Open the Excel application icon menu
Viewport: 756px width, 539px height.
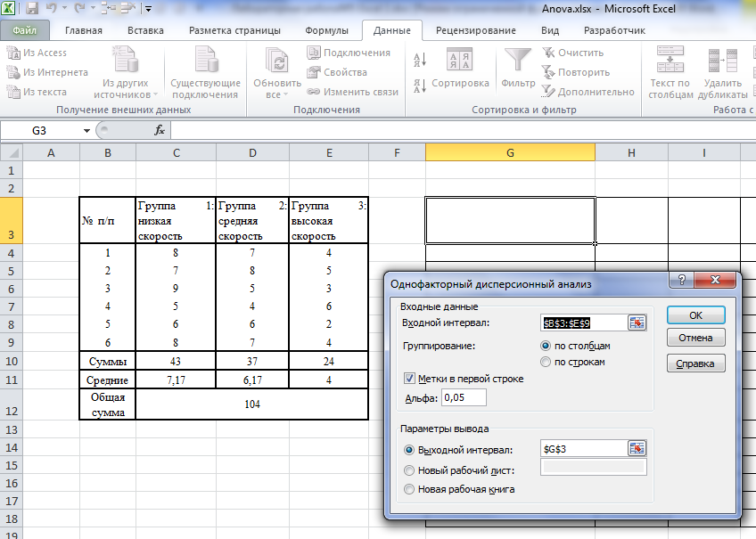9,8
